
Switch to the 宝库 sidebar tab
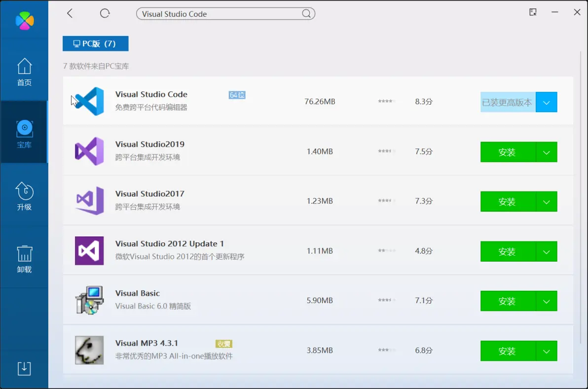[24, 134]
